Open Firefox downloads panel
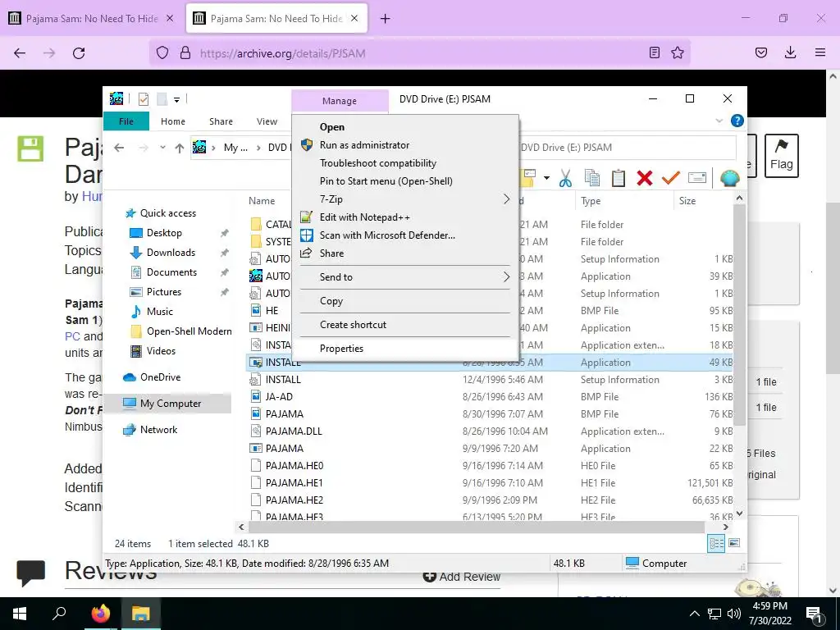 tap(790, 52)
